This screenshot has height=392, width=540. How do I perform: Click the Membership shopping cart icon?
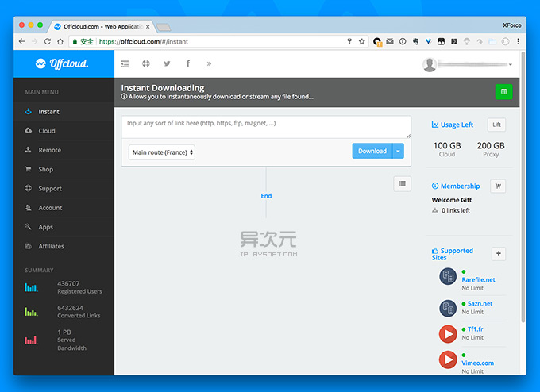498,186
